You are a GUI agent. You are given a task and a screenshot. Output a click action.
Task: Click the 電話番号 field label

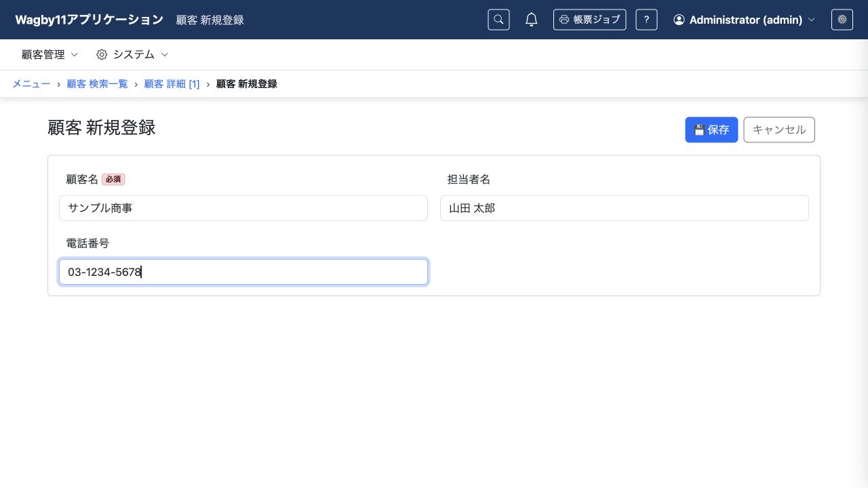tap(87, 243)
